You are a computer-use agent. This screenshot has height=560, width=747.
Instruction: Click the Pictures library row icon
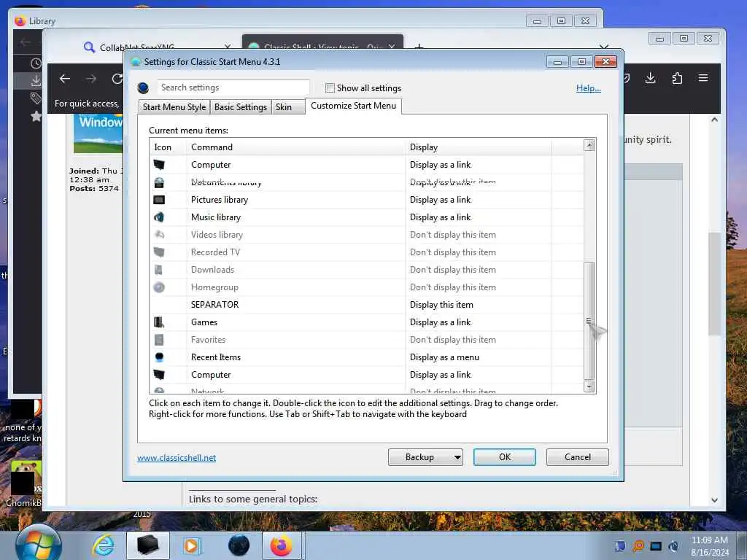point(159,200)
